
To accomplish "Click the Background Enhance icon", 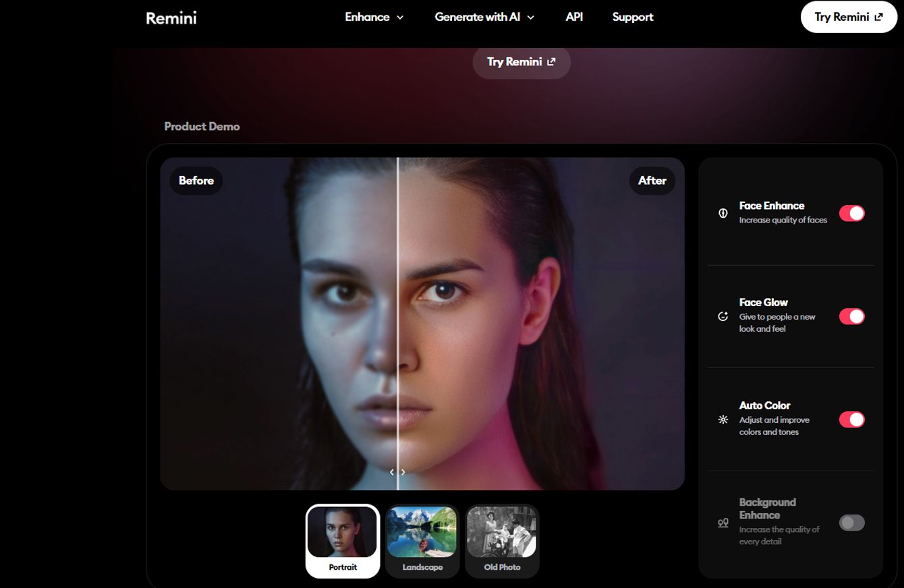I will point(723,523).
